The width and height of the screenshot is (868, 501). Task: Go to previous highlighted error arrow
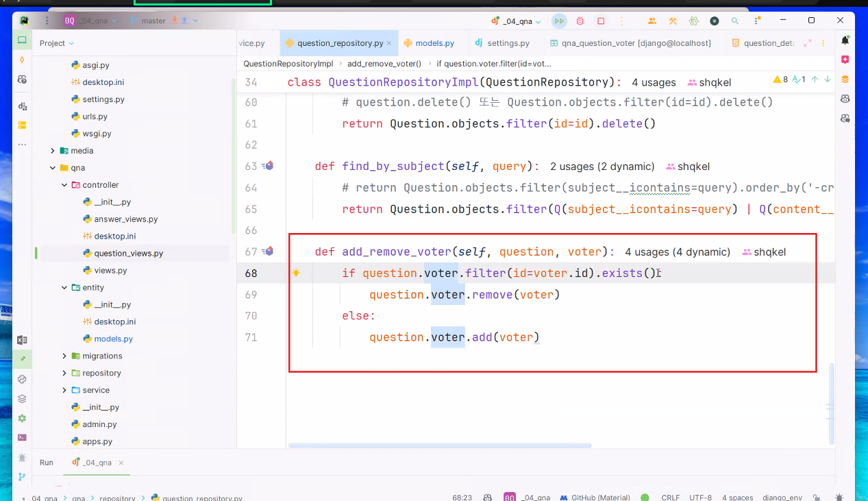click(815, 80)
